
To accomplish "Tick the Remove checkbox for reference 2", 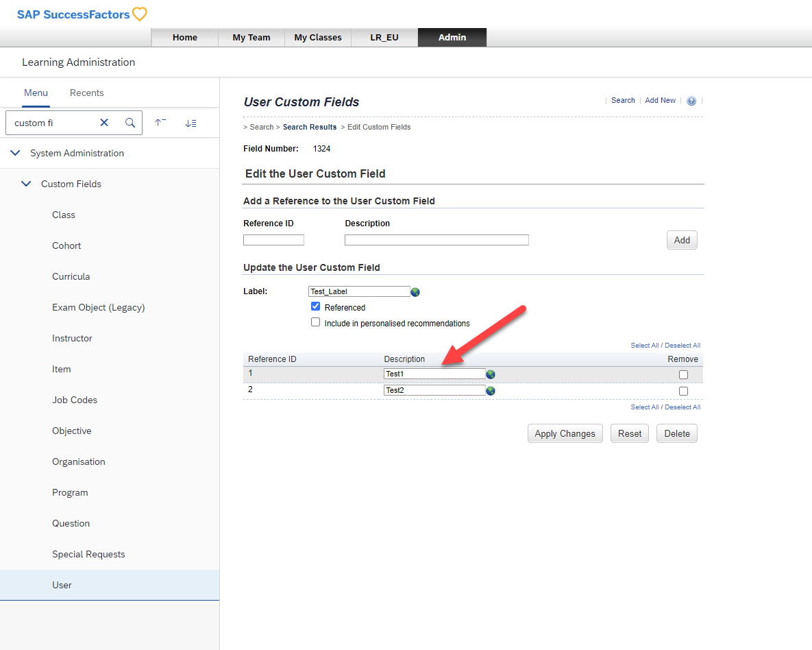I will click(x=684, y=391).
